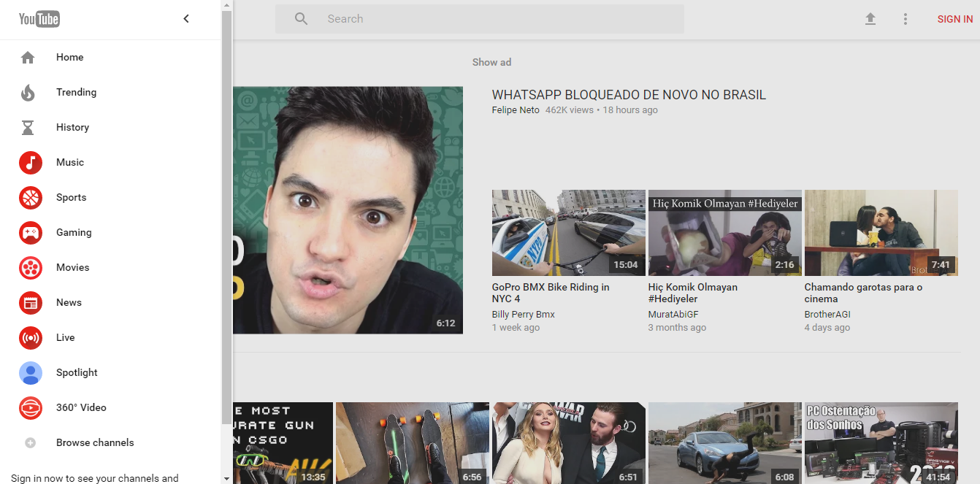Expand Browse channels in the sidebar

coord(95,442)
